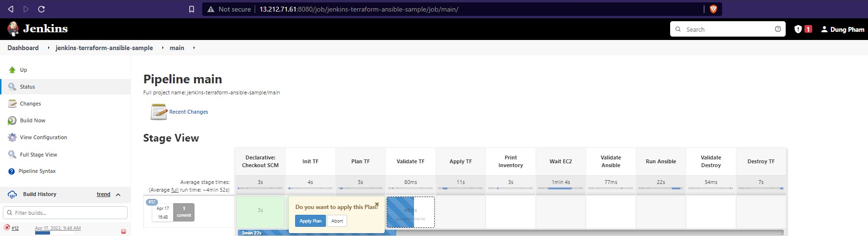Image resolution: width=868 pixels, height=236 pixels.
Task: Open the security warnings shield icon
Action: click(798, 29)
